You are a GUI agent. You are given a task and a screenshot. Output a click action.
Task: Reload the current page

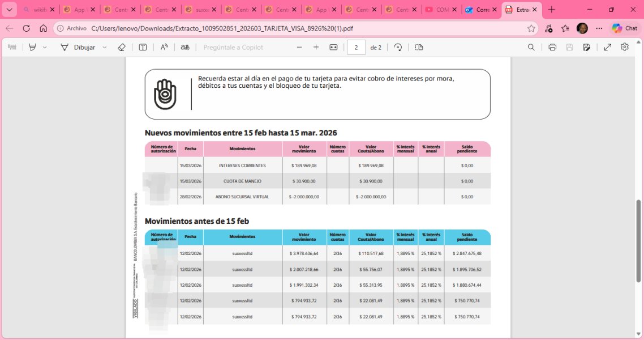pos(26,28)
